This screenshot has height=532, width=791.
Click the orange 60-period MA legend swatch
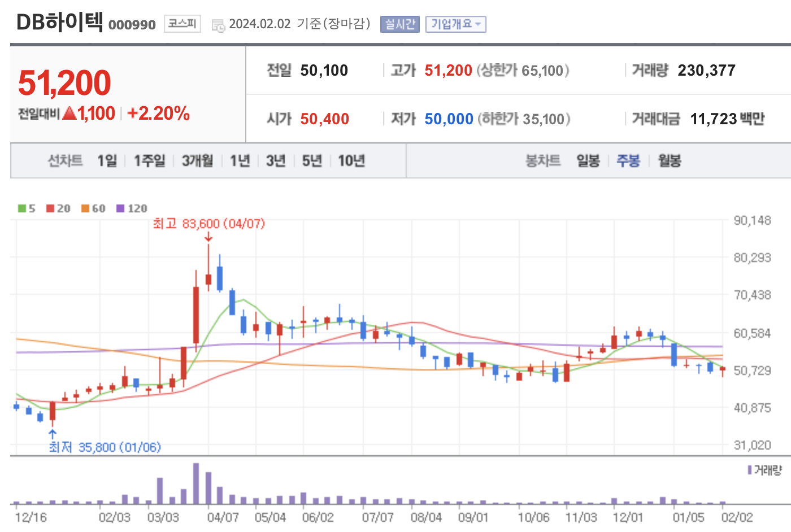[x=85, y=208]
